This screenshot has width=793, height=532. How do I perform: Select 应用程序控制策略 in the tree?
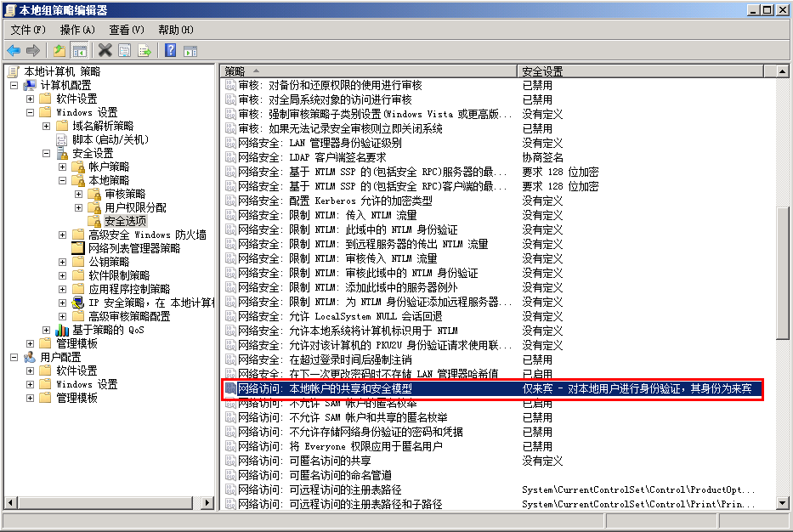(129, 289)
